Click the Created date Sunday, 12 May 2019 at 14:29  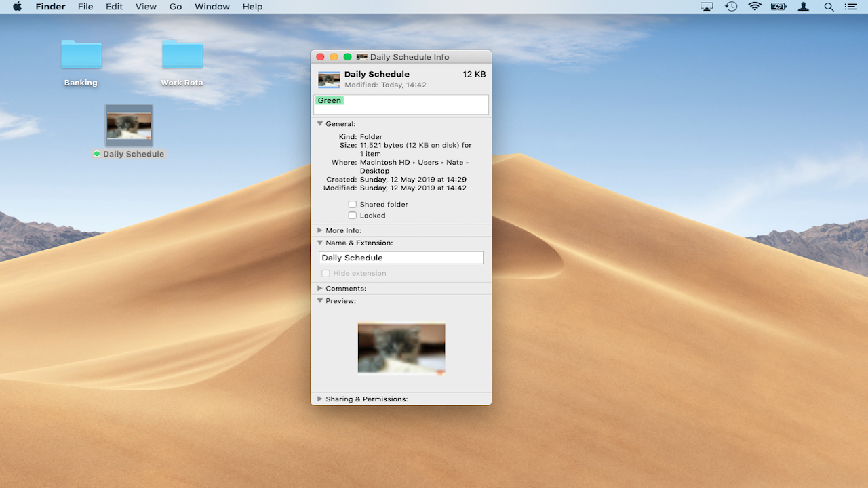(413, 180)
